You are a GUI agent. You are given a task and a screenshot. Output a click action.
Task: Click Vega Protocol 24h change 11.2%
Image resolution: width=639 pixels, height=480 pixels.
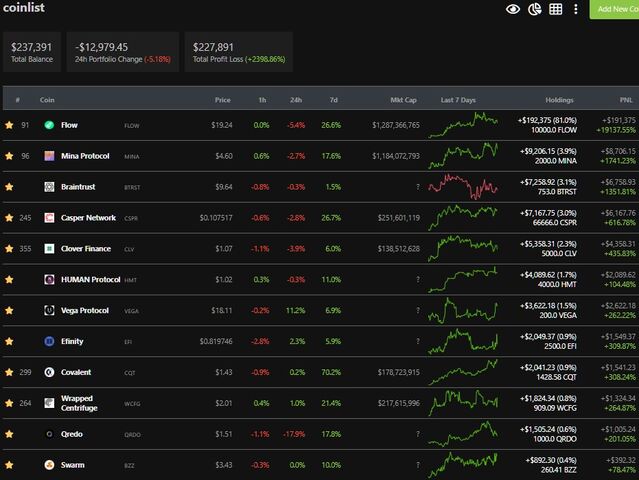pos(295,310)
